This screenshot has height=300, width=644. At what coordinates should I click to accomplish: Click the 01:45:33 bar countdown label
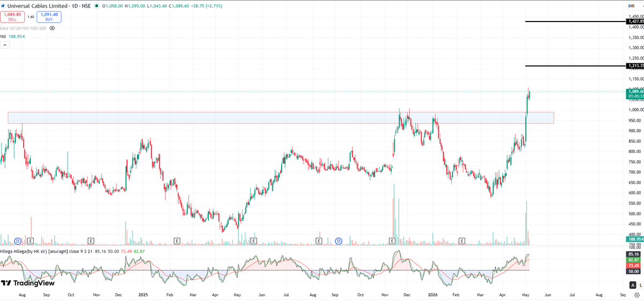[635, 96]
